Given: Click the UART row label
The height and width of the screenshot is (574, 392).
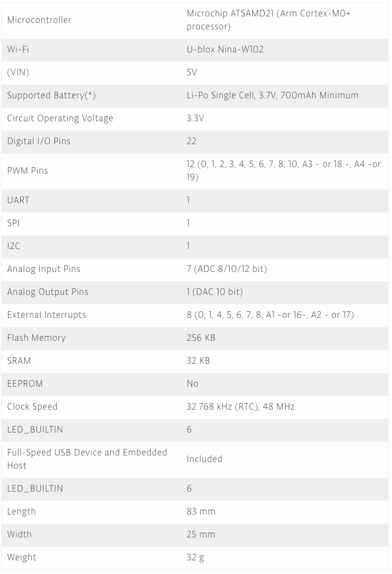Looking at the screenshot, I should click(19, 200).
